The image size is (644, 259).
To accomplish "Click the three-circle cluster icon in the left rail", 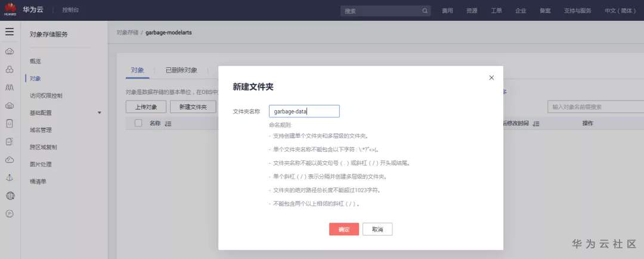I will tap(10, 70).
